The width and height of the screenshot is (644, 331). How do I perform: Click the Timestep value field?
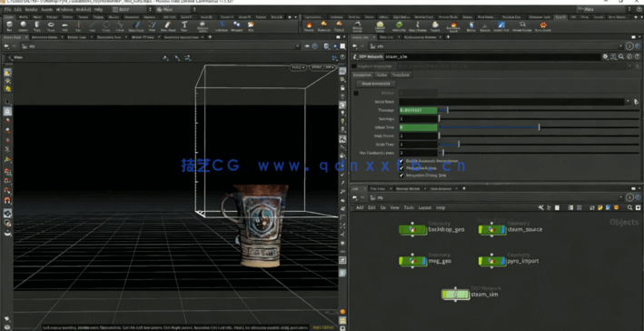pos(418,110)
